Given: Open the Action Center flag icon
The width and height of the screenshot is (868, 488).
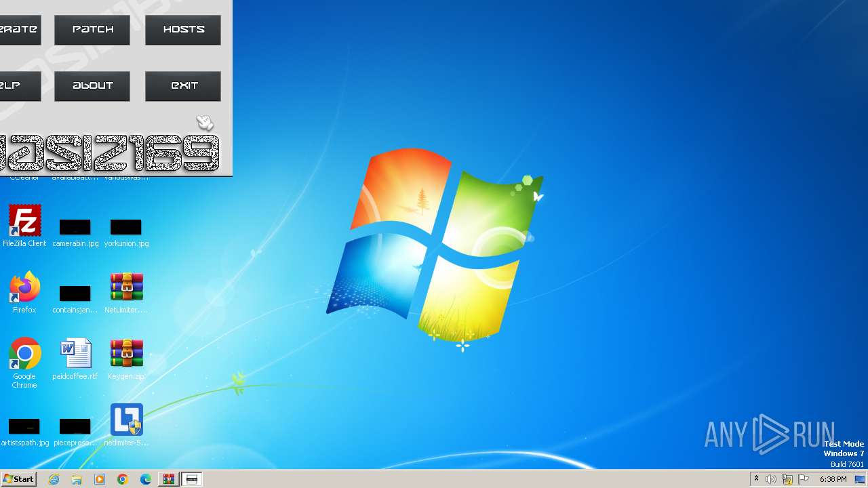Looking at the screenshot, I should [x=804, y=479].
